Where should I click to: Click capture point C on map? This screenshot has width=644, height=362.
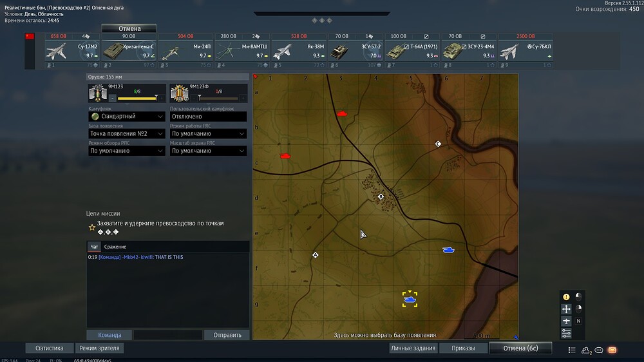click(x=438, y=144)
